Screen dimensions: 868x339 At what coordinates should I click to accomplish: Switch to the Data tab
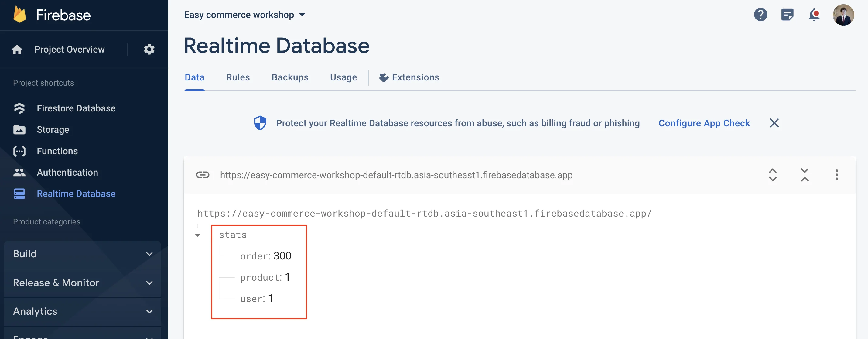194,77
